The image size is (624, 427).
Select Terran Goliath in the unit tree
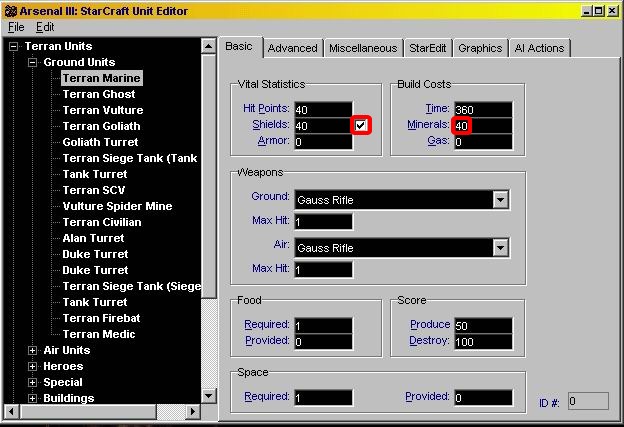point(101,126)
